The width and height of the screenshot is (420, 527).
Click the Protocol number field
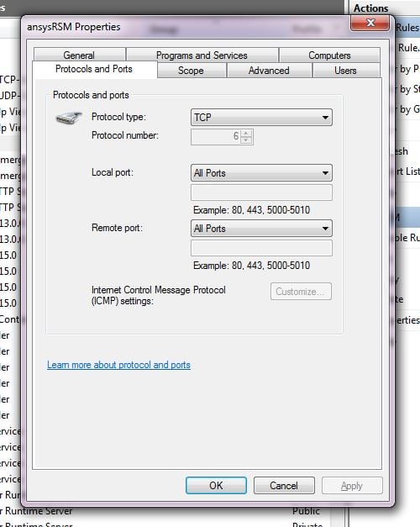tap(222, 137)
